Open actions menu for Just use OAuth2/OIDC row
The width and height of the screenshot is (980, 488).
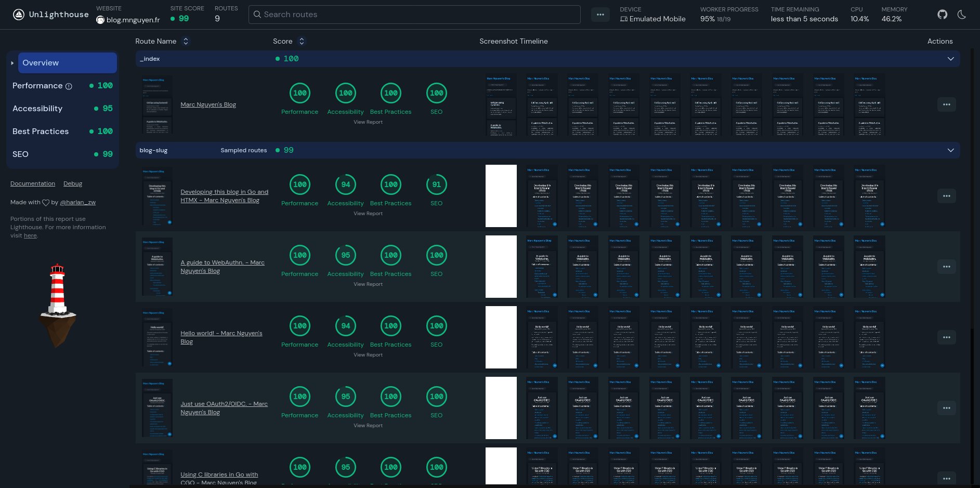(x=947, y=408)
